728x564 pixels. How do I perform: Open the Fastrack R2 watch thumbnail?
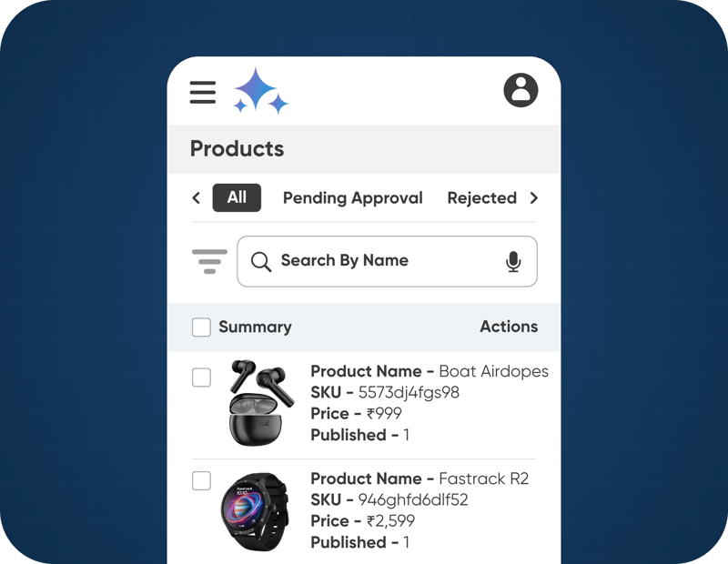[255, 511]
